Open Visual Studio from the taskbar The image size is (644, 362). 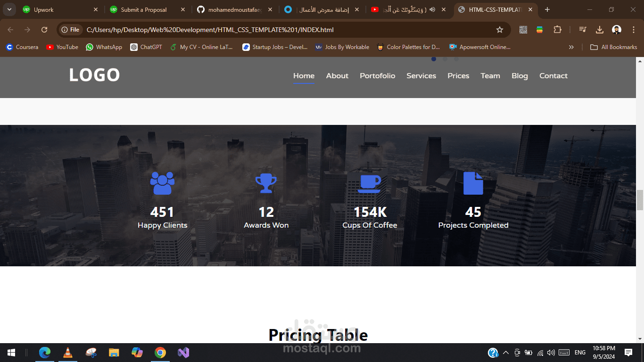(x=183, y=353)
